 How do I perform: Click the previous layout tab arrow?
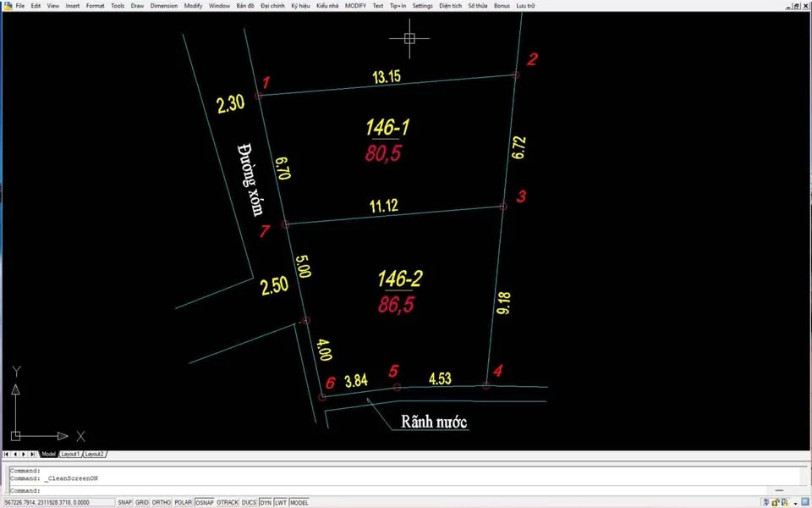[15, 454]
